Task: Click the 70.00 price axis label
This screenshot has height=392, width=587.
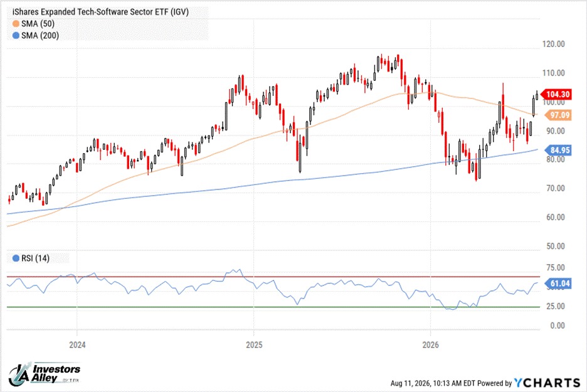Action: tap(556, 188)
